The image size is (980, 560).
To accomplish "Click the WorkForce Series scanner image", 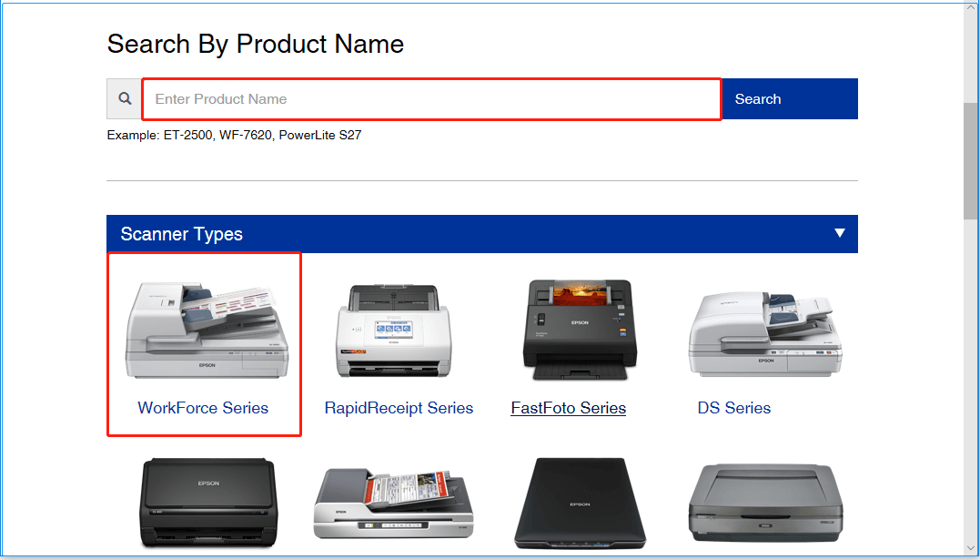I will (x=204, y=328).
